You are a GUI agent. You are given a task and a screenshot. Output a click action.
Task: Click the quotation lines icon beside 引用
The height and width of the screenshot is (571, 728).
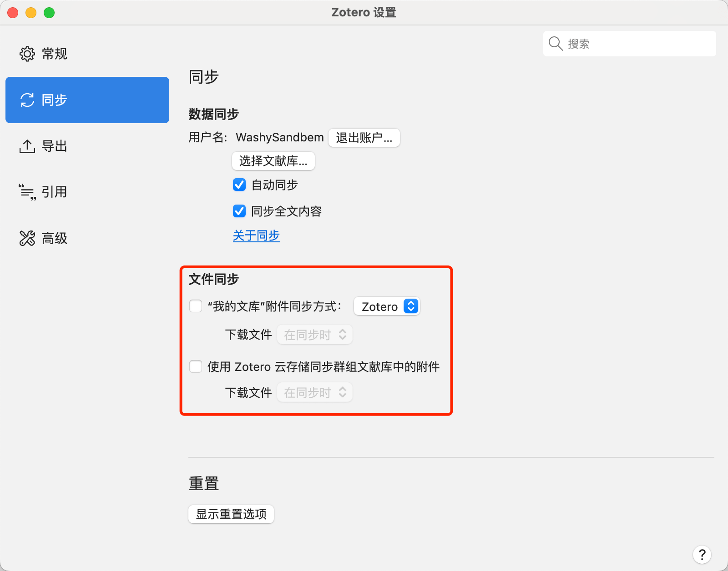27,192
